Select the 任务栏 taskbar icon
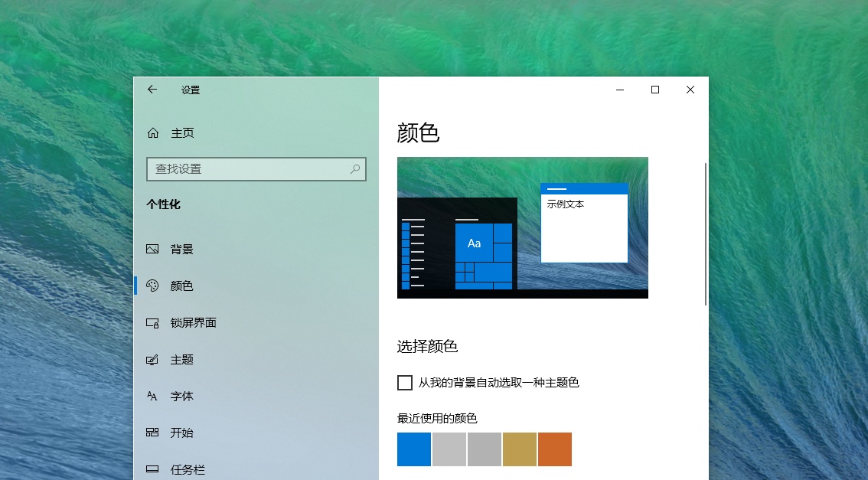Viewport: 868px width, 480px height. 152,469
